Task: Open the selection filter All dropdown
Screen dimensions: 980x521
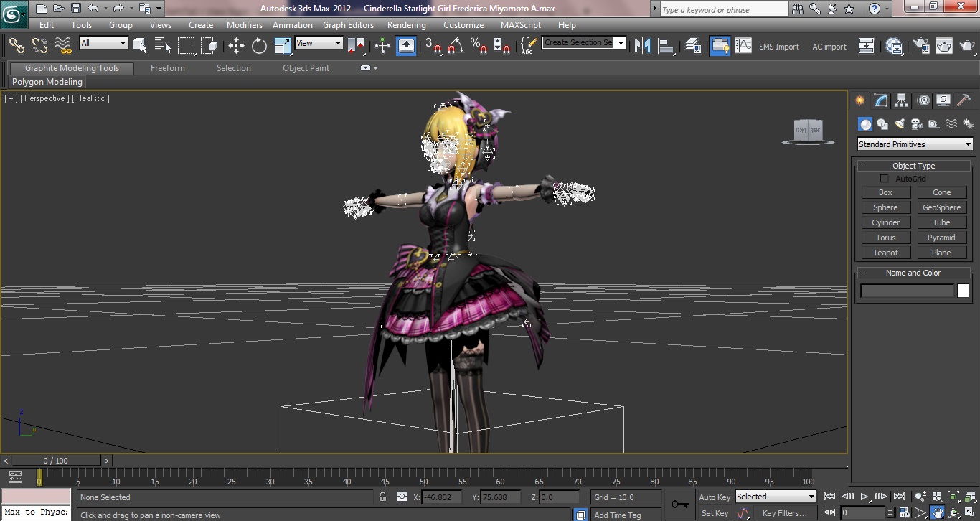Action: pyautogui.click(x=103, y=43)
